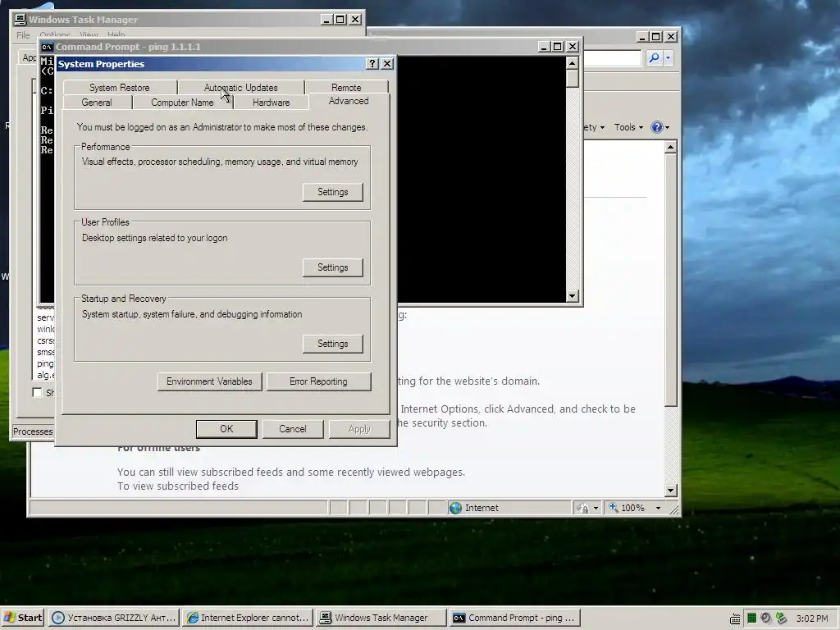This screenshot has height=630, width=840.
Task: Open the Internet Explorer Tools menu
Action: click(x=628, y=127)
